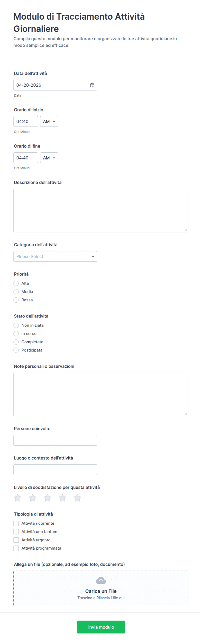Expand AM/PM selector for Orario di inizio

coord(49,122)
